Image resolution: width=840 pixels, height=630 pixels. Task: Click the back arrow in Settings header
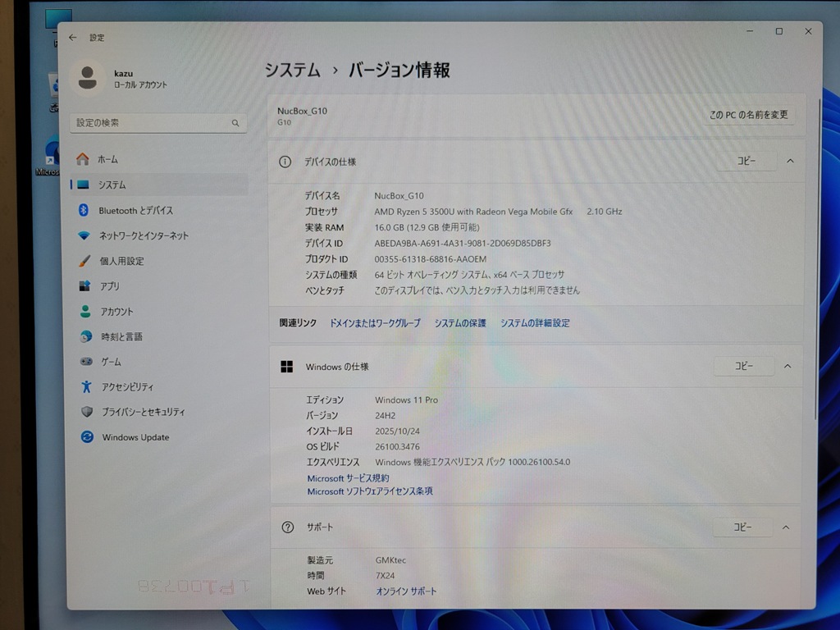click(x=73, y=38)
